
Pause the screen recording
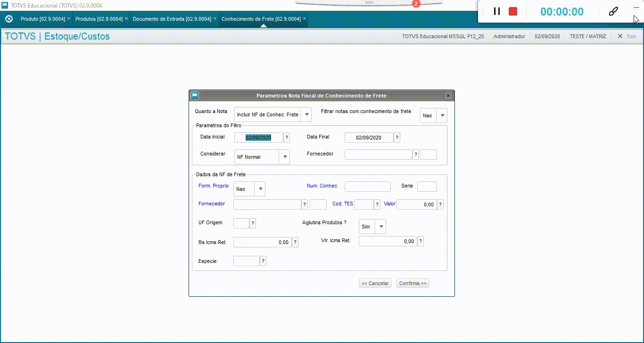[496, 11]
